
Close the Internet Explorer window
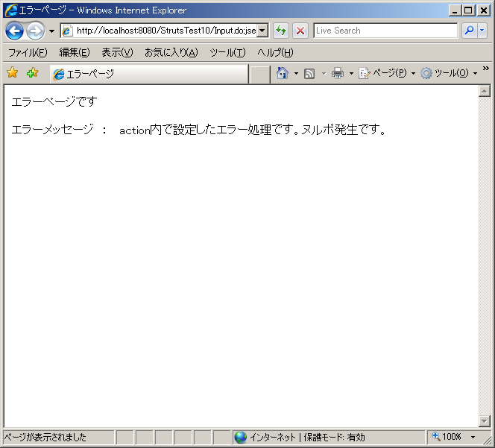pyautogui.click(x=484, y=10)
